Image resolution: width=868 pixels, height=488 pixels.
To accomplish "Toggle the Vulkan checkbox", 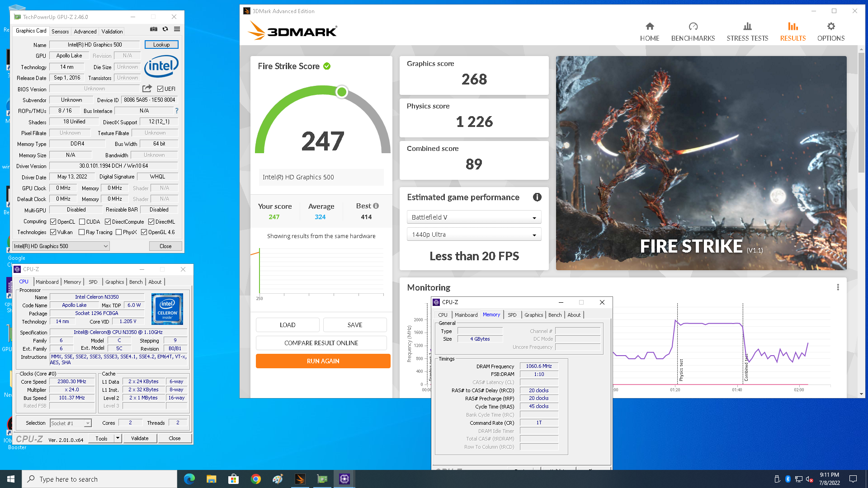I will coord(53,232).
